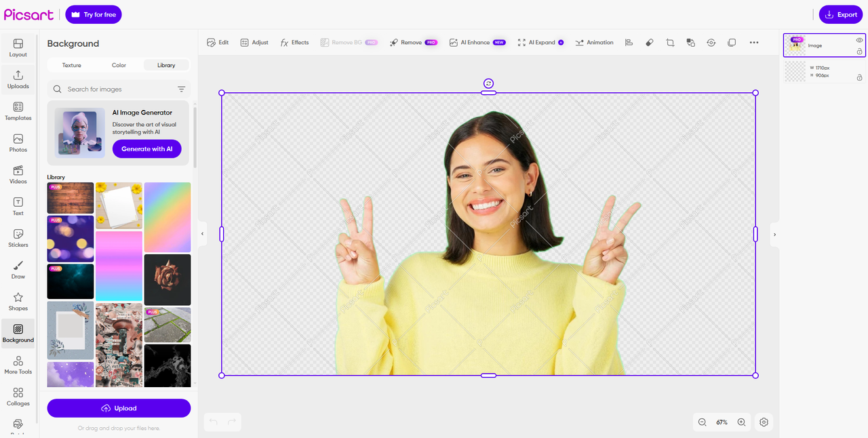
Task: Click the Upload button
Action: click(x=119, y=408)
